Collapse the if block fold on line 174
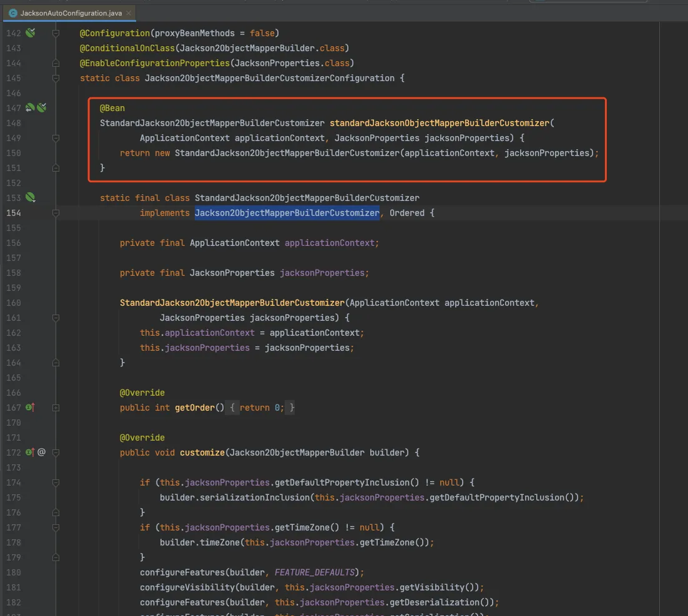The width and height of the screenshot is (688, 616). (x=56, y=482)
